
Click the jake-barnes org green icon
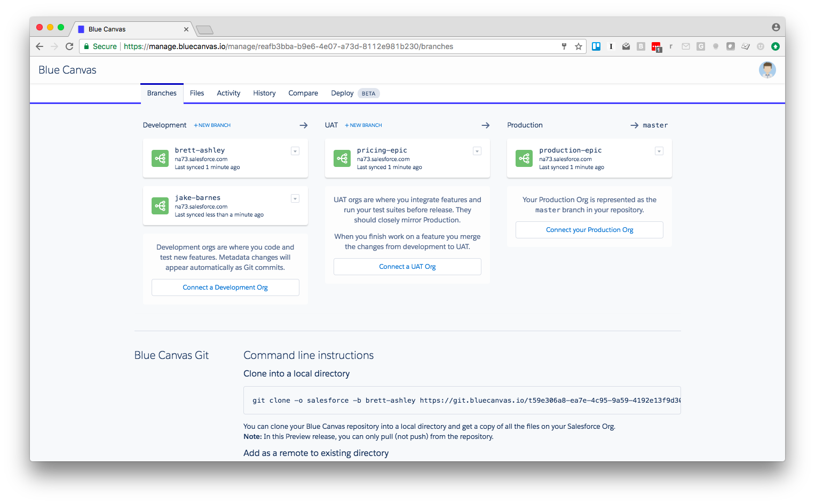point(160,206)
